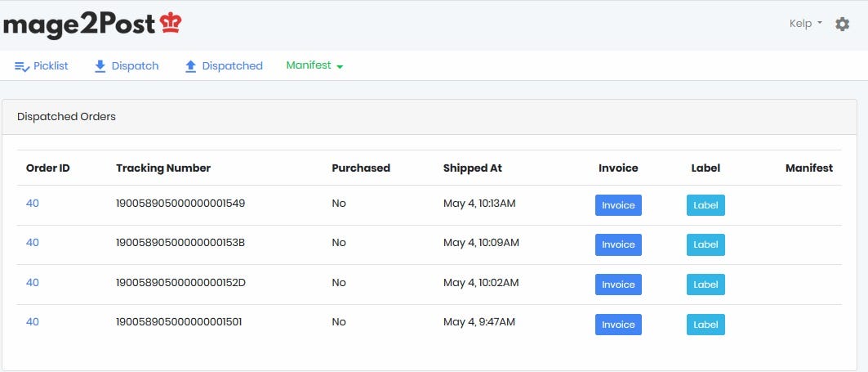The image size is (868, 372).
Task: Open settings via the gear icon
Action: [842, 24]
